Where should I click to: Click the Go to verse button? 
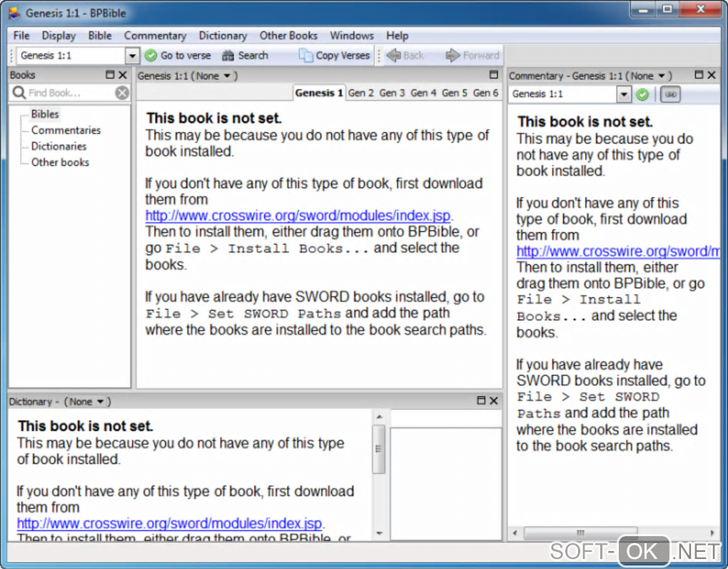point(178,55)
